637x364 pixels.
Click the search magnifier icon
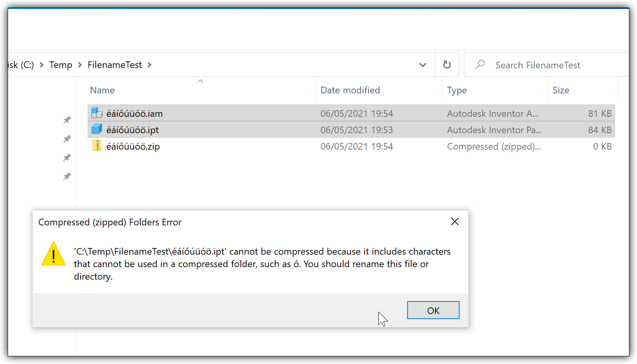point(480,64)
